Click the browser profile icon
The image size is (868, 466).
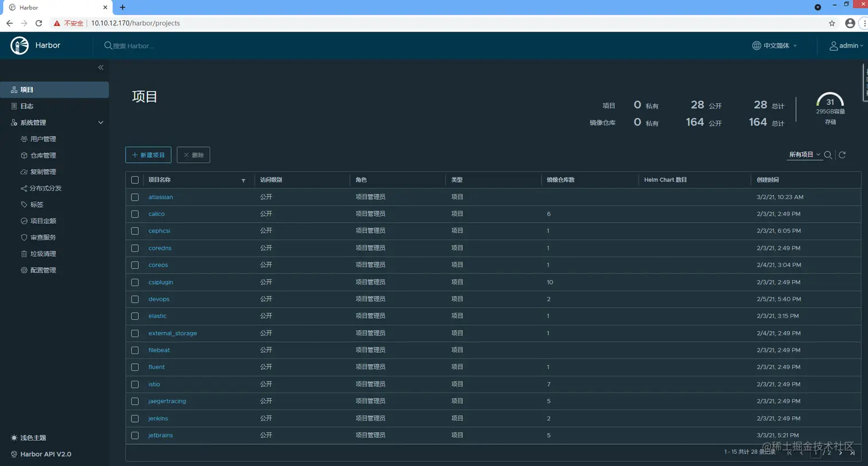click(x=850, y=24)
